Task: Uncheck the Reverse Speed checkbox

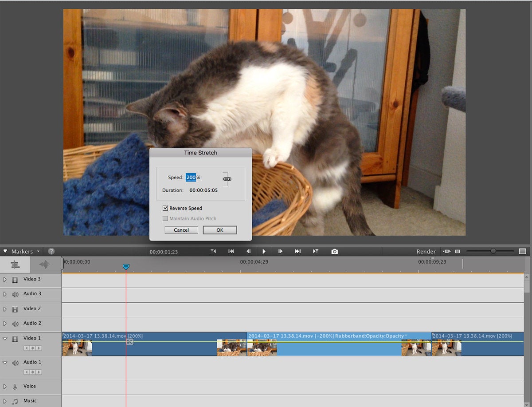Action: click(x=165, y=208)
